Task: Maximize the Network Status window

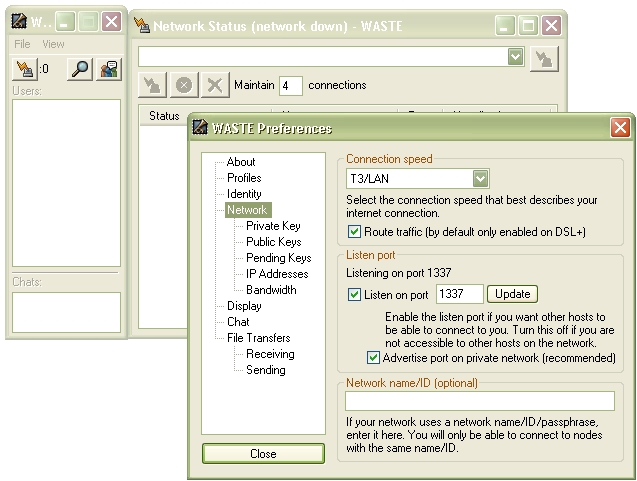Action: [529, 26]
